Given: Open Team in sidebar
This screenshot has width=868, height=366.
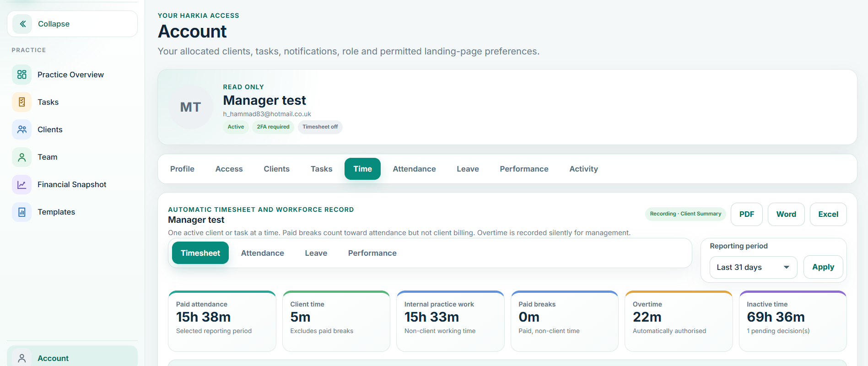Looking at the screenshot, I should pos(72,157).
